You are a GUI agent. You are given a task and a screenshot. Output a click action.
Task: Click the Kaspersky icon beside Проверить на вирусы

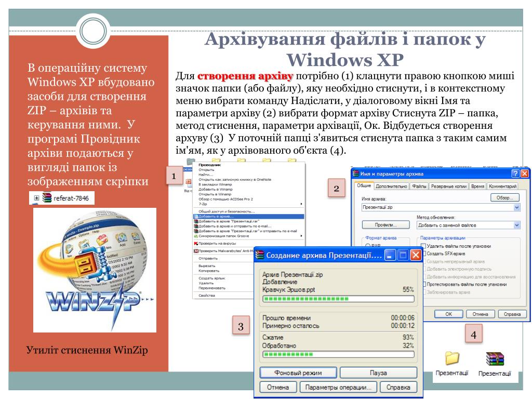[196, 244]
